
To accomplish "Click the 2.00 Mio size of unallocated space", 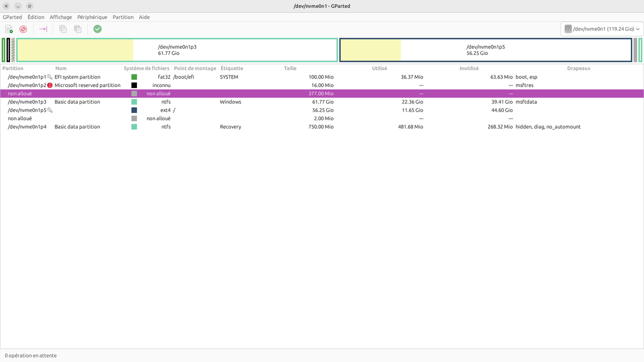I will click(323, 119).
